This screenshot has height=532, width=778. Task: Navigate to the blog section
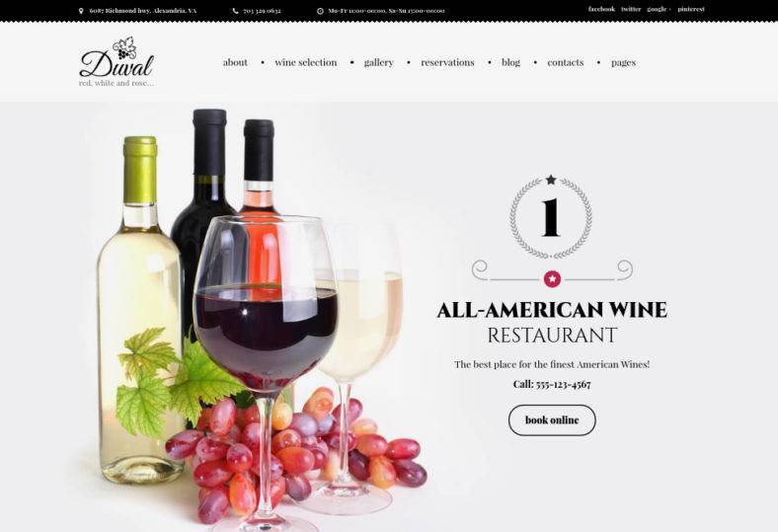pos(510,62)
